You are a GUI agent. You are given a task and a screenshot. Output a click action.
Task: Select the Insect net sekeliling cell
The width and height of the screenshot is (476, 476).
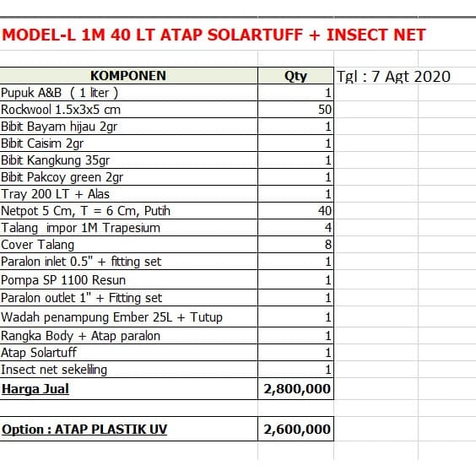coord(129,370)
